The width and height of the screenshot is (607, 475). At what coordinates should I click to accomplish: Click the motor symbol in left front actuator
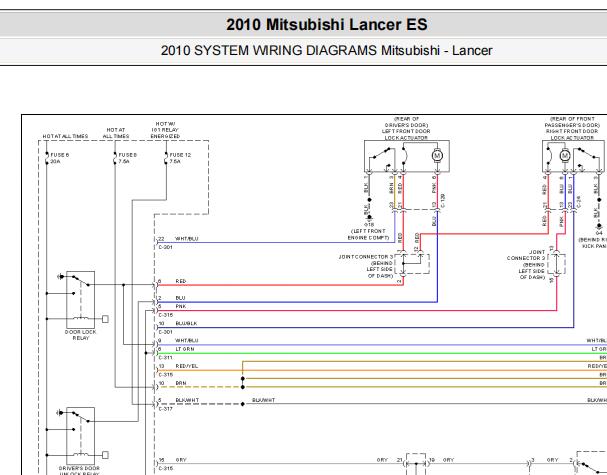click(437, 156)
